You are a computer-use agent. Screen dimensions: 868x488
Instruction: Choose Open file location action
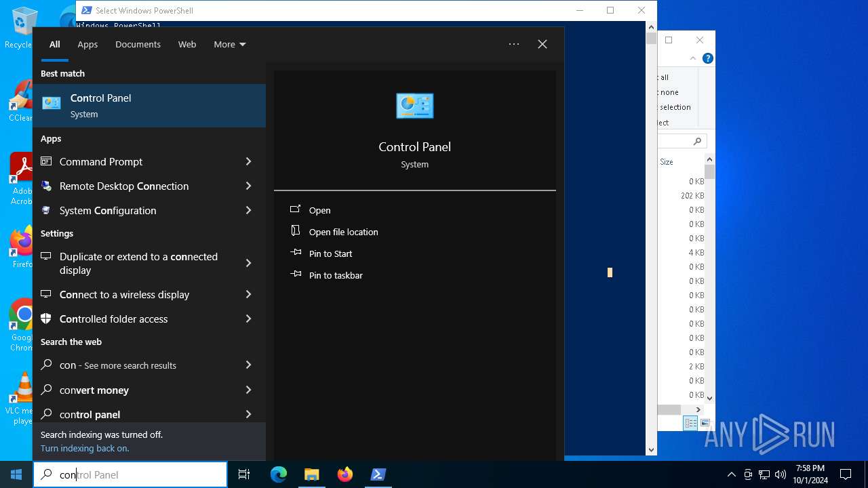coord(343,232)
